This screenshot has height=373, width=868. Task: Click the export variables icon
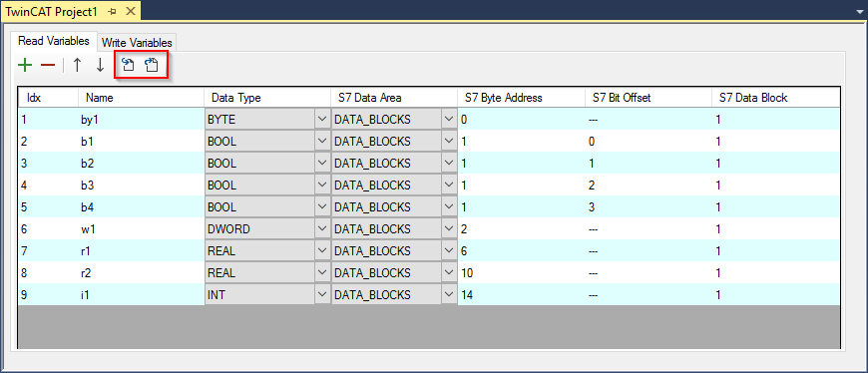(151, 65)
